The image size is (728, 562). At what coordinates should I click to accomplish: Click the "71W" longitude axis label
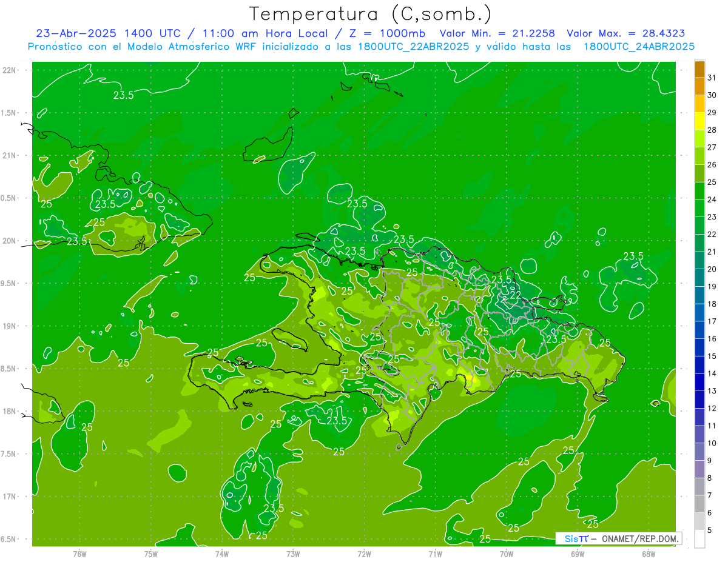[x=435, y=554]
